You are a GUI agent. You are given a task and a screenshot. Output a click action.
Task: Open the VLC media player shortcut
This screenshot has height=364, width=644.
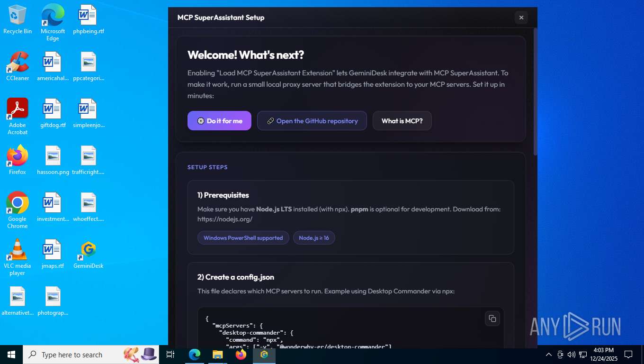click(18, 257)
